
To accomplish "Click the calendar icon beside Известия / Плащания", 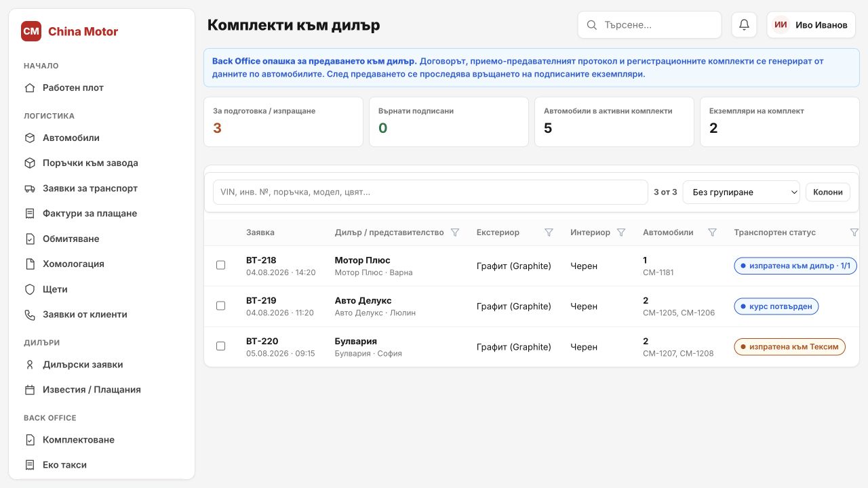I will (30, 390).
